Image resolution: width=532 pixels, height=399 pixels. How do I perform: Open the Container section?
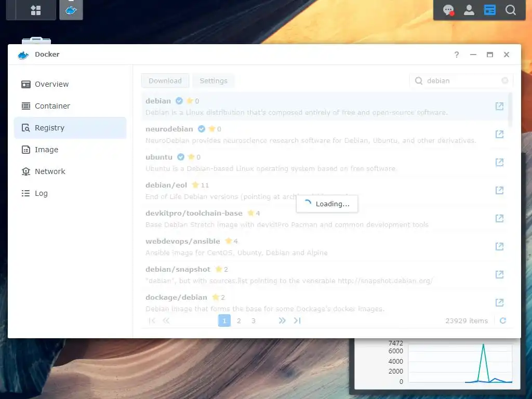click(x=70, y=106)
